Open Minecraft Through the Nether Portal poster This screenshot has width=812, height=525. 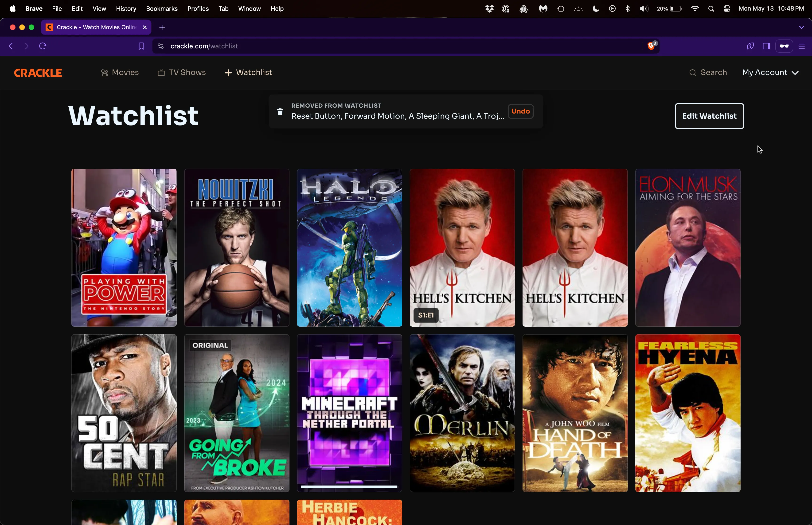point(349,413)
